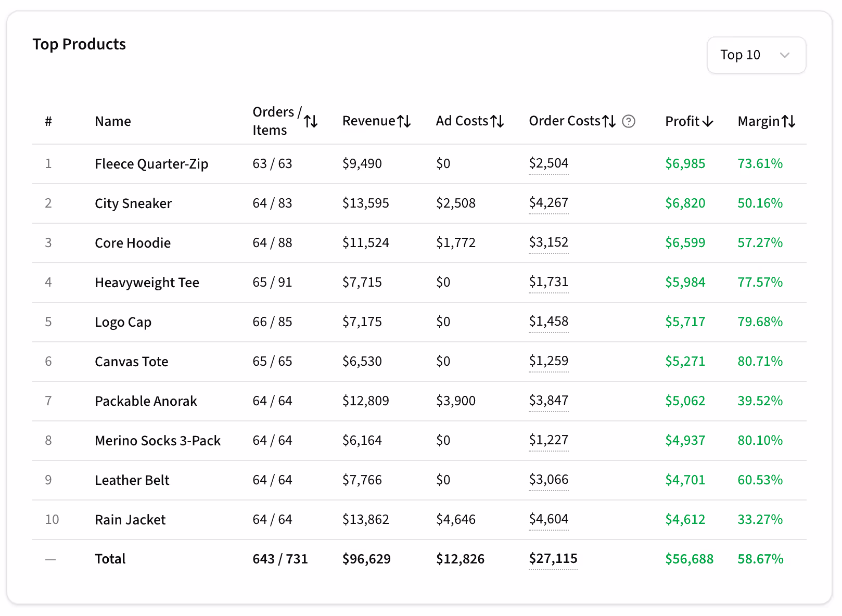Click the $1,772 ad costs cell
This screenshot has height=616, width=842.
pos(456,243)
